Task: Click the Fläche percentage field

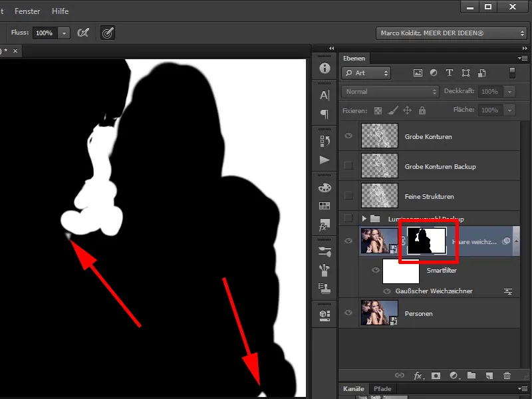Action: tap(491, 110)
